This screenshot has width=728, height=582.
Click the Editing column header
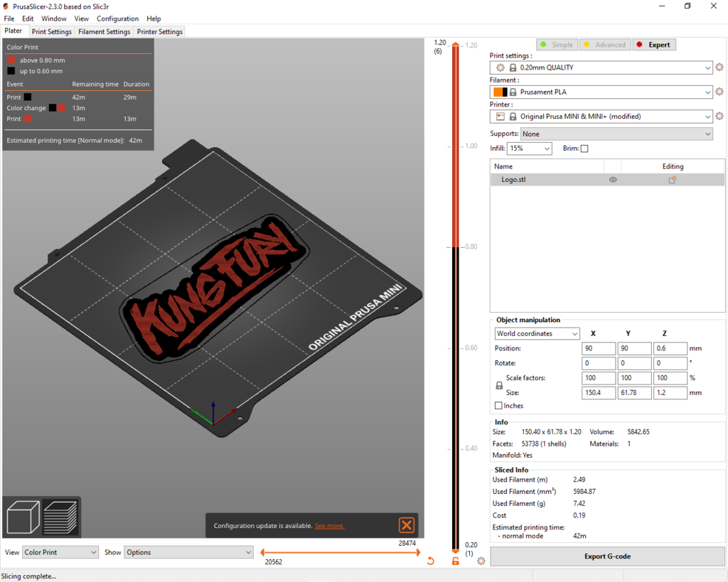point(673,166)
